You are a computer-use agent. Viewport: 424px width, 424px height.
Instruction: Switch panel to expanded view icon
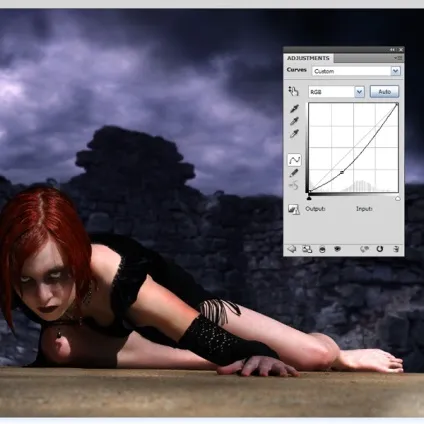coord(307,249)
